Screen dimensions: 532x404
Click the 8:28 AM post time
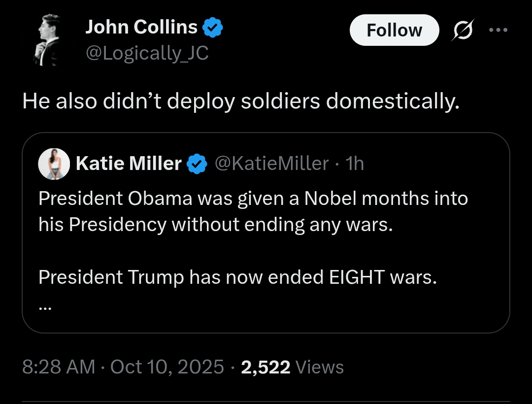tap(59, 367)
